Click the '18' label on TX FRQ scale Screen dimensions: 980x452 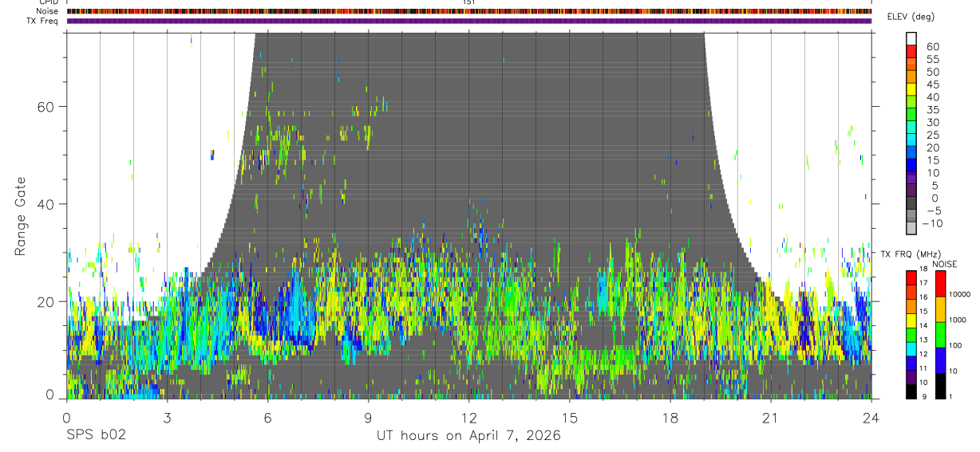(925, 269)
